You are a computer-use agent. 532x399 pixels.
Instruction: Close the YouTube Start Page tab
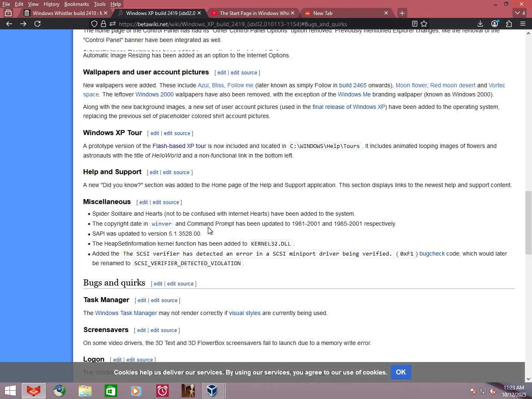click(293, 13)
